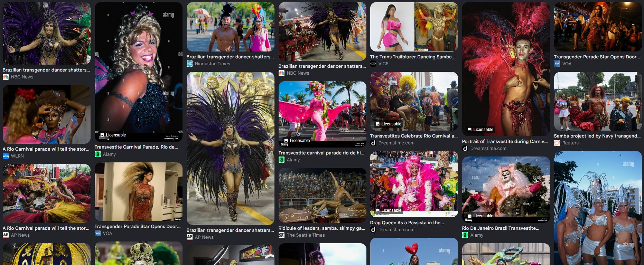Click Dreamstime icon under "Transvestites Celebrate Rio Carnival"

point(373,143)
